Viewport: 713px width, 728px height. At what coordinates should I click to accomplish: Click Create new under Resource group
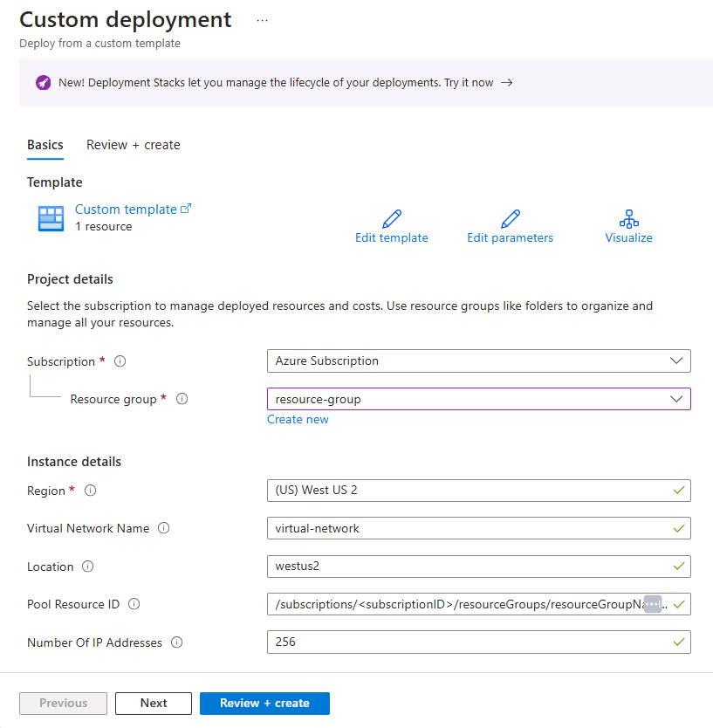click(298, 419)
